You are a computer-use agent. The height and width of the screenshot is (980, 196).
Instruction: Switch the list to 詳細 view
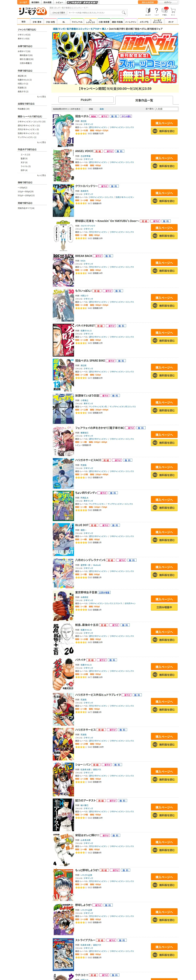pyautogui.click(x=91, y=109)
